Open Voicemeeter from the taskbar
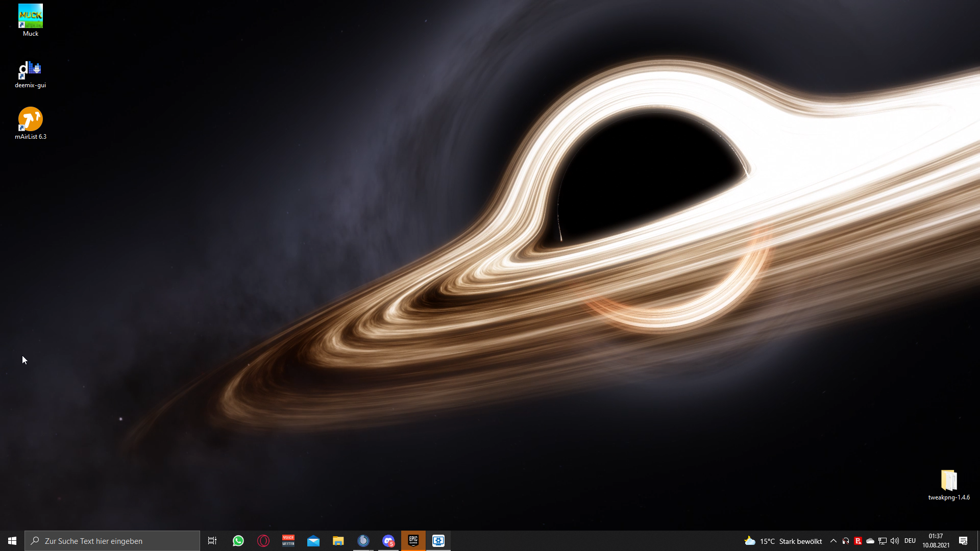 point(288,541)
